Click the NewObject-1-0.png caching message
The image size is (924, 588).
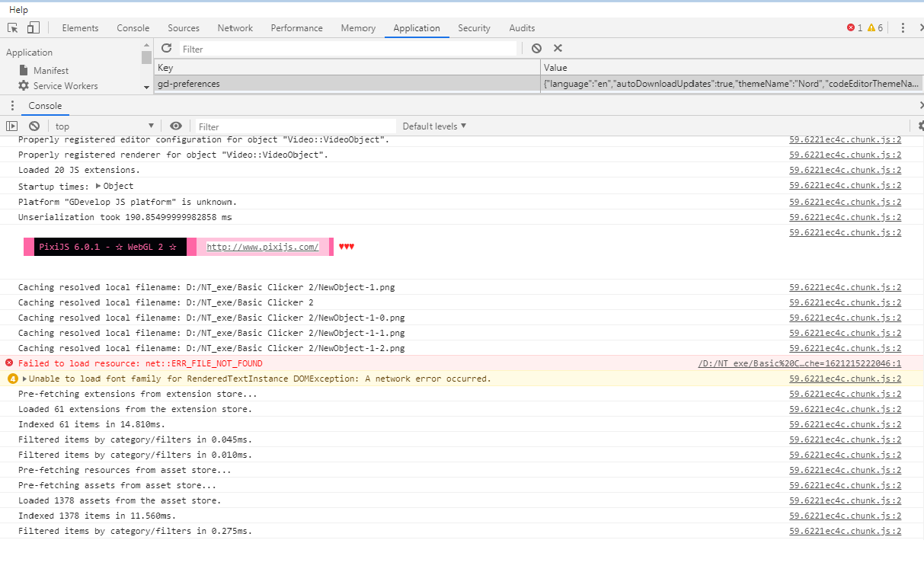(211, 318)
